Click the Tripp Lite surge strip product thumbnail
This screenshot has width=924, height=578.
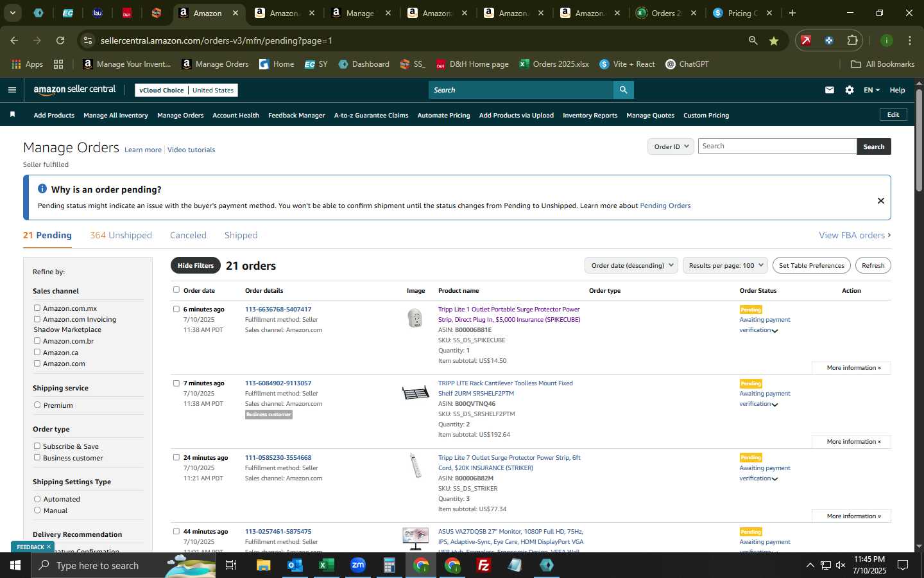(x=415, y=466)
